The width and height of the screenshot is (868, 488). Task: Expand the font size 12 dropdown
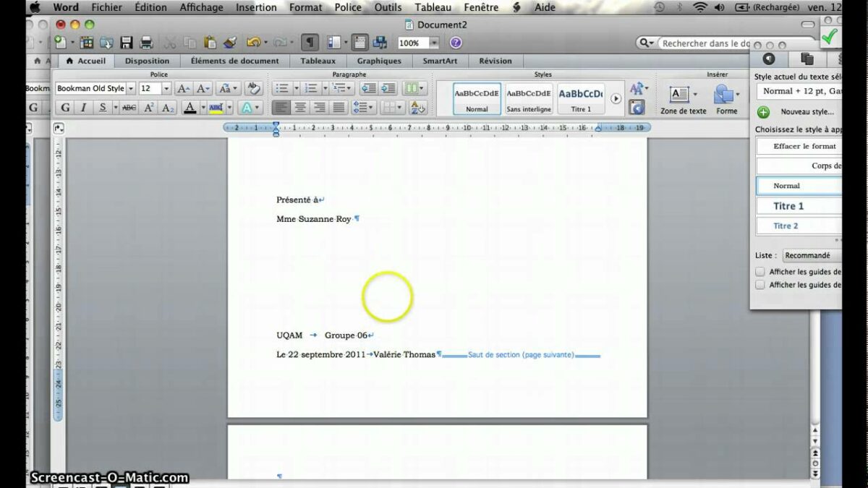coord(166,88)
